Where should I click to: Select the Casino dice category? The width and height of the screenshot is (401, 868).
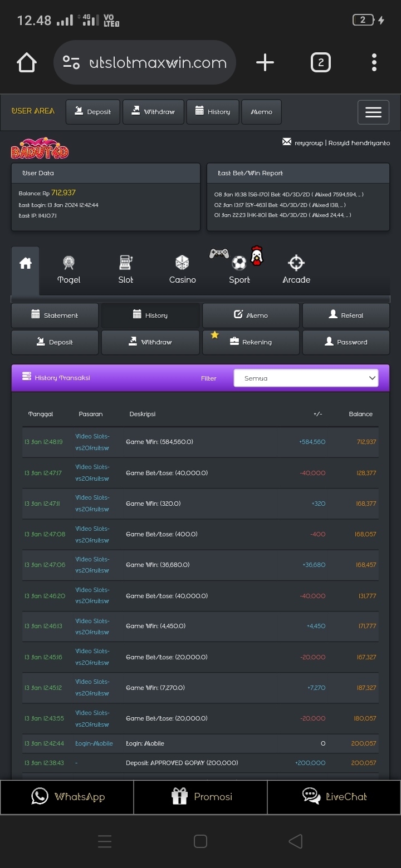coord(182,270)
